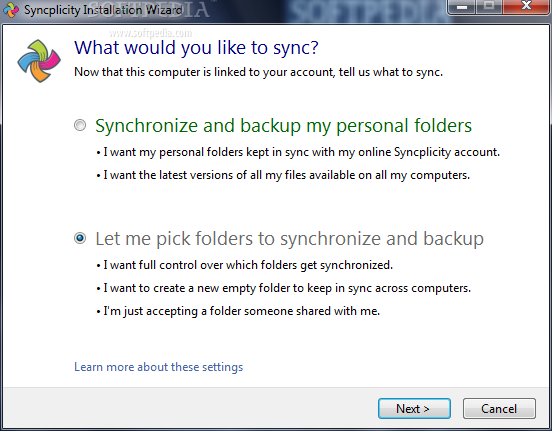
Task: Click the subtitle about this computer being linked
Action: [x=258, y=72]
